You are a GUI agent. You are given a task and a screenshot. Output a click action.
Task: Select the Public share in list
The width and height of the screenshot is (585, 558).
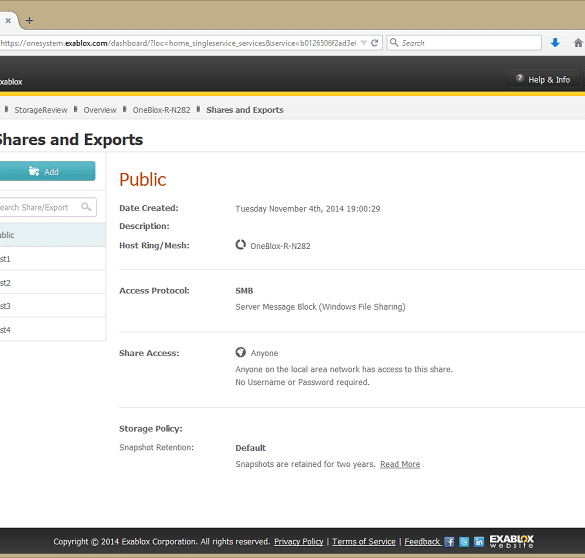coord(53,235)
